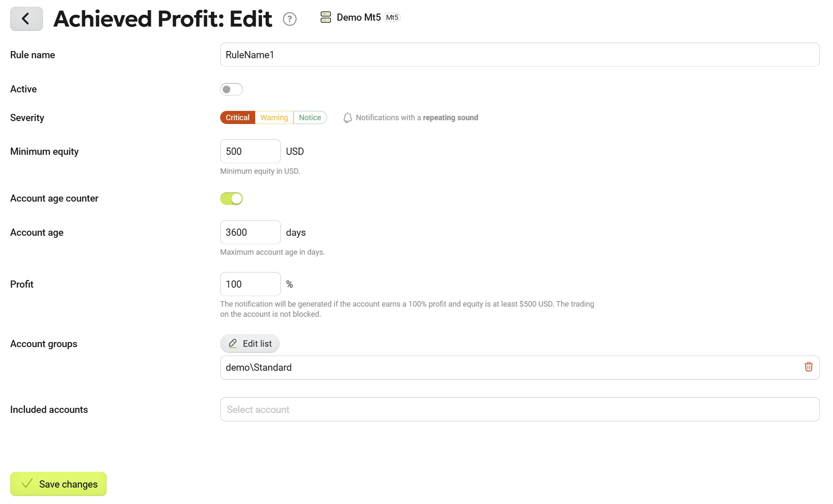
Task: Open the Select account dropdown
Action: pos(520,410)
